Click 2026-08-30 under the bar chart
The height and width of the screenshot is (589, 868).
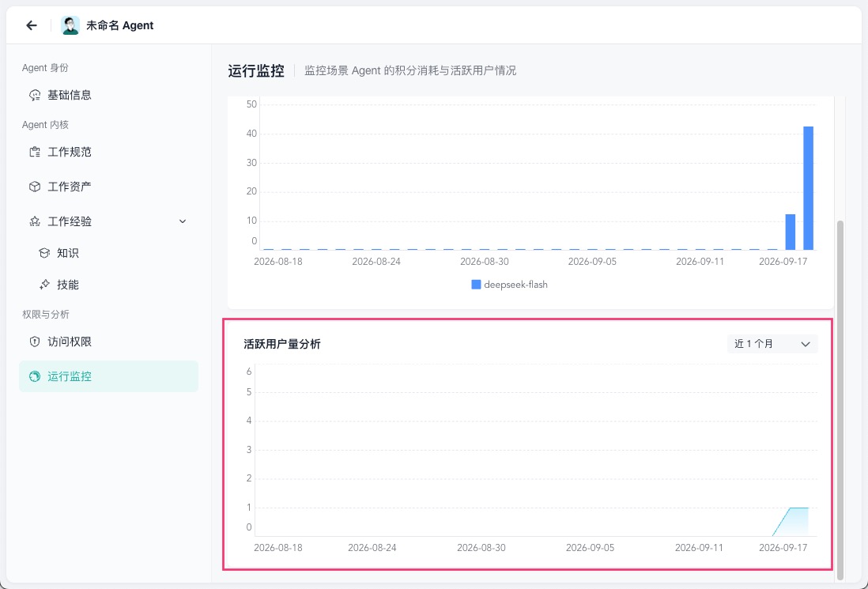pyautogui.click(x=485, y=261)
